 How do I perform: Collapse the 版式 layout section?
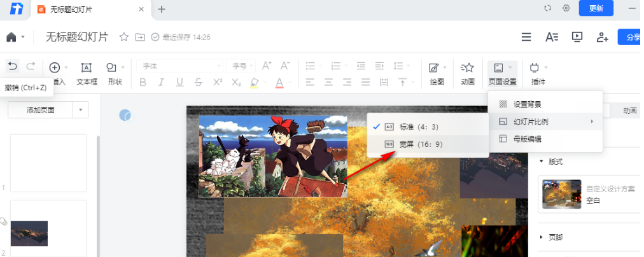pos(542,162)
